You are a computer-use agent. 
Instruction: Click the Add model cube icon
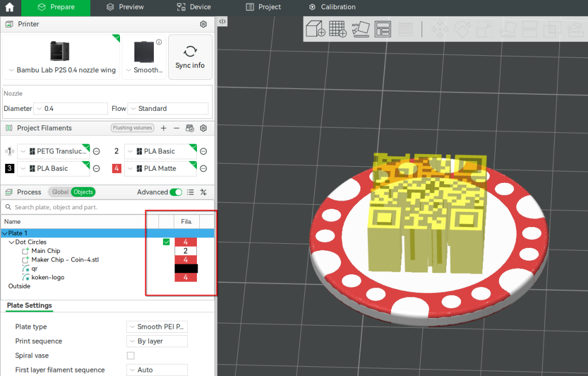315,29
